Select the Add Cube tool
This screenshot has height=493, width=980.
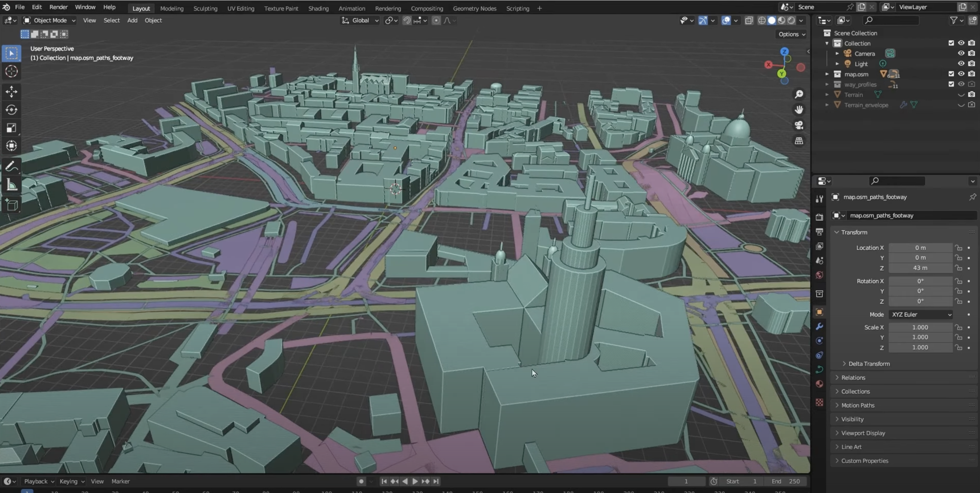point(11,205)
